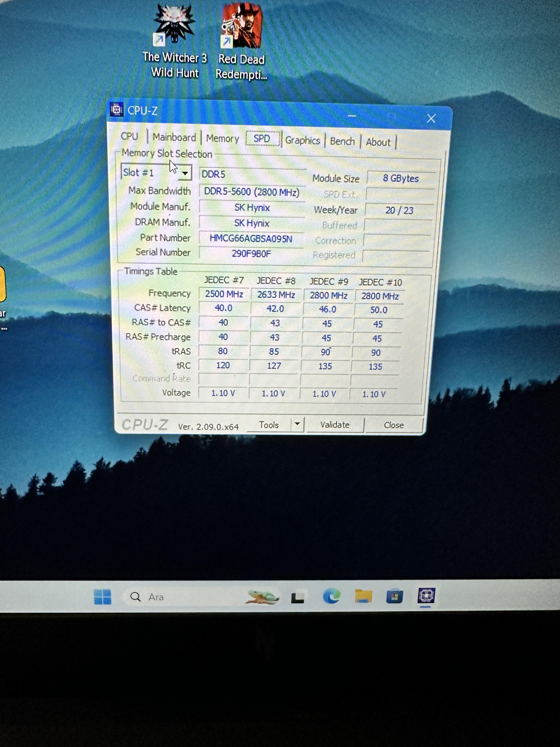Close CPU-Z with the X button
Screen dimensions: 560x747
(431, 119)
